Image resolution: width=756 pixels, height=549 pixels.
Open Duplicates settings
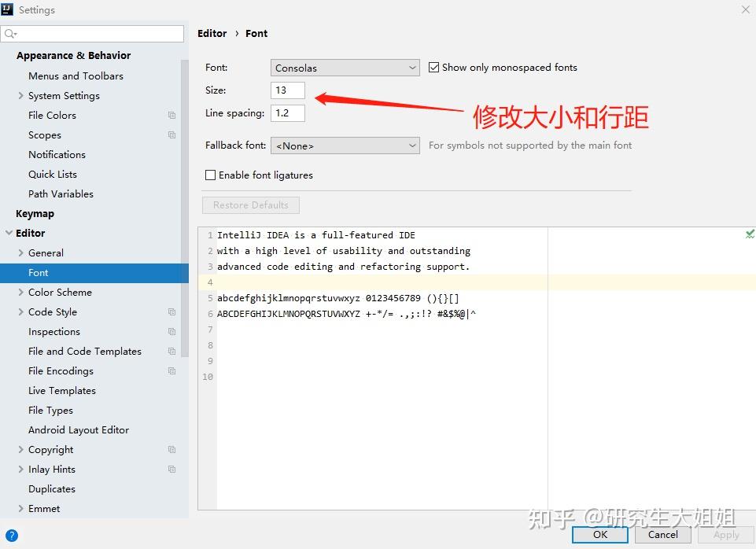[52, 488]
